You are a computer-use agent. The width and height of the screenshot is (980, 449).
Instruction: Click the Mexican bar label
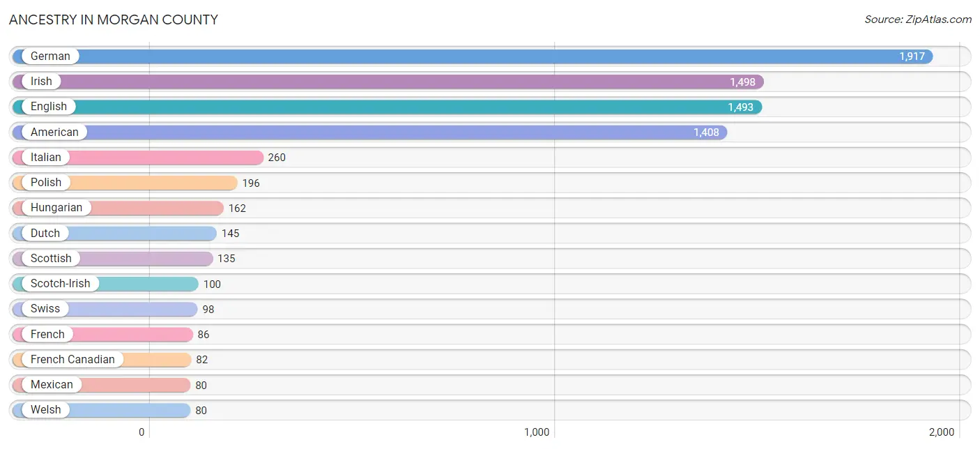(52, 385)
